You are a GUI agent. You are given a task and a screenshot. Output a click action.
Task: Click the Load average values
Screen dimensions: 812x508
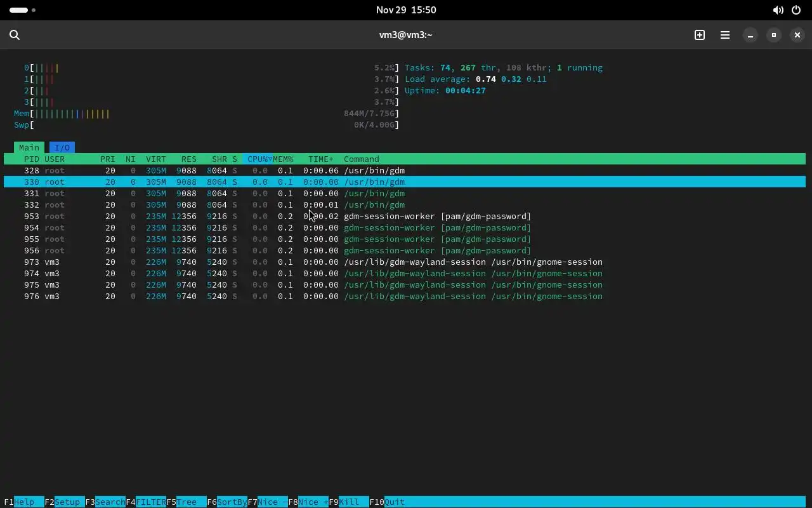tap(511, 79)
